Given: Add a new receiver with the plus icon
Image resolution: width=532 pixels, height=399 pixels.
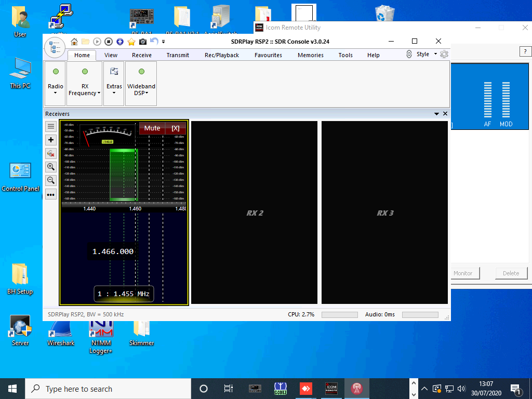Looking at the screenshot, I should point(51,140).
